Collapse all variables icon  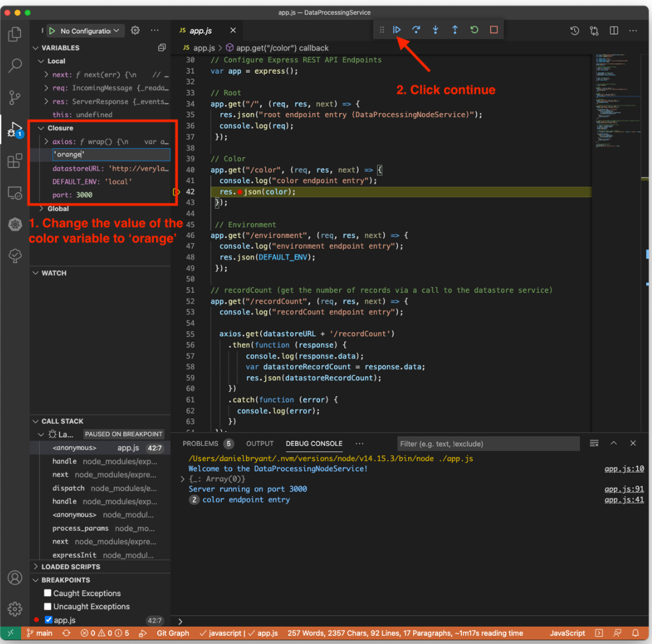click(x=162, y=48)
